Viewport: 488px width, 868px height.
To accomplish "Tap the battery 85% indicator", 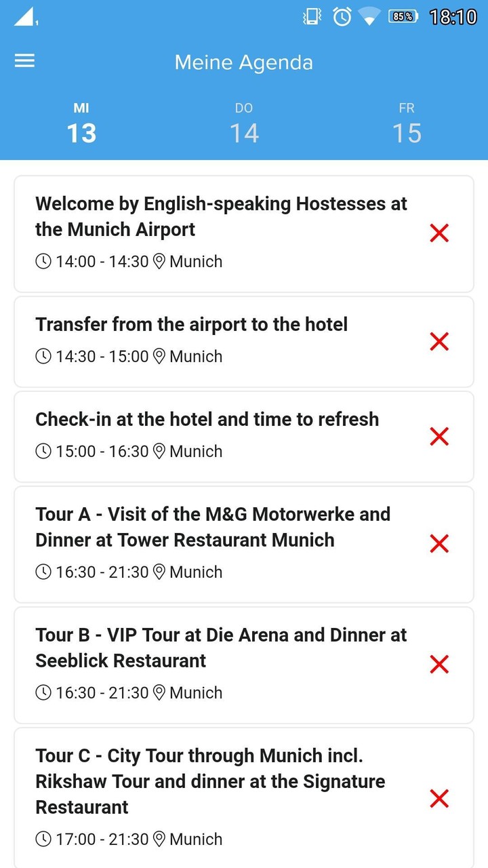I will point(403,17).
